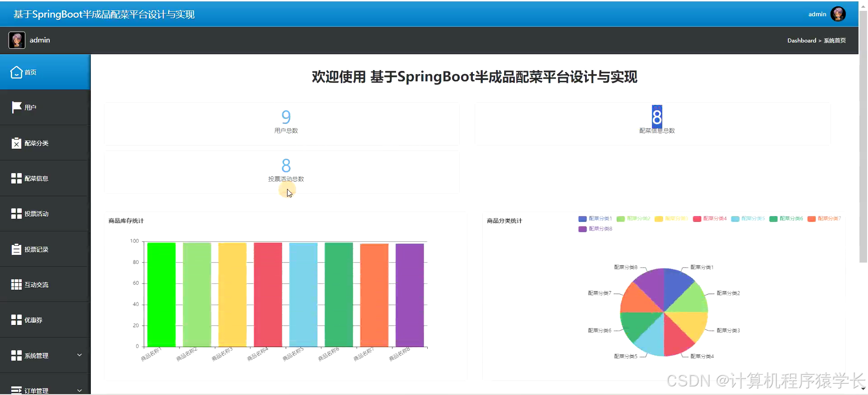Click the purple 商品名称8 bar
This screenshot has width=868, height=395.
tap(410, 295)
